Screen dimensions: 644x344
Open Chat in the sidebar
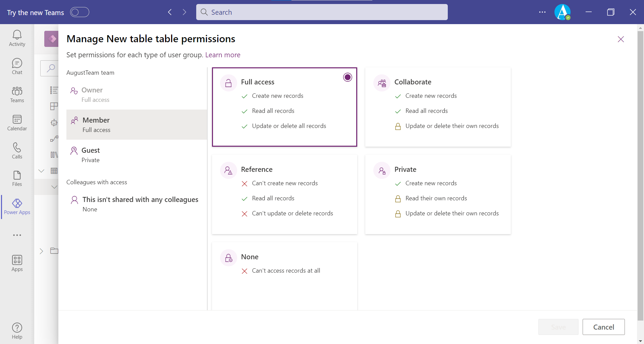pyautogui.click(x=17, y=66)
